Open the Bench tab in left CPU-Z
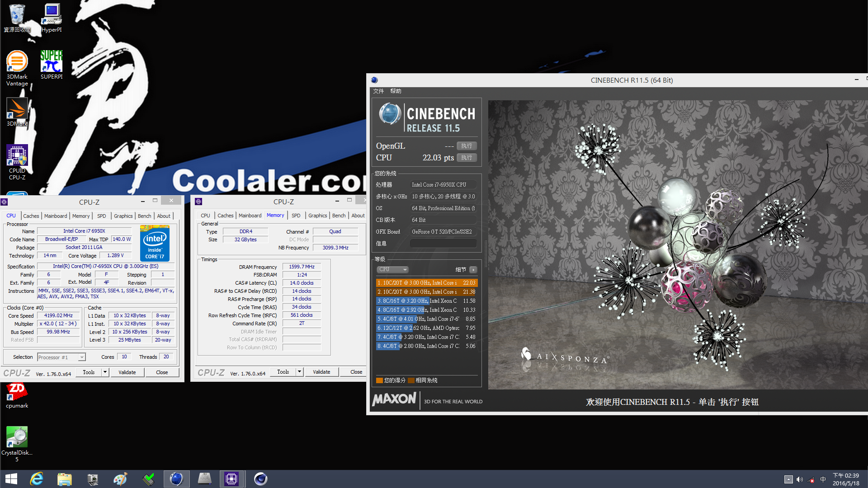Screen dimensions: 868x488 click(145, 216)
